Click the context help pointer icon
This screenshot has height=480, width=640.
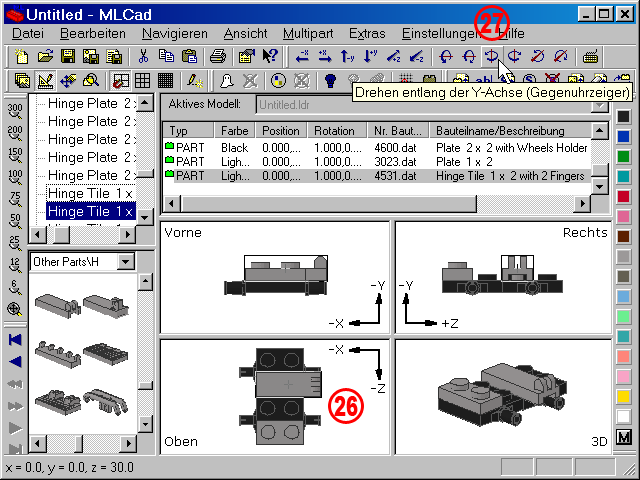point(270,56)
